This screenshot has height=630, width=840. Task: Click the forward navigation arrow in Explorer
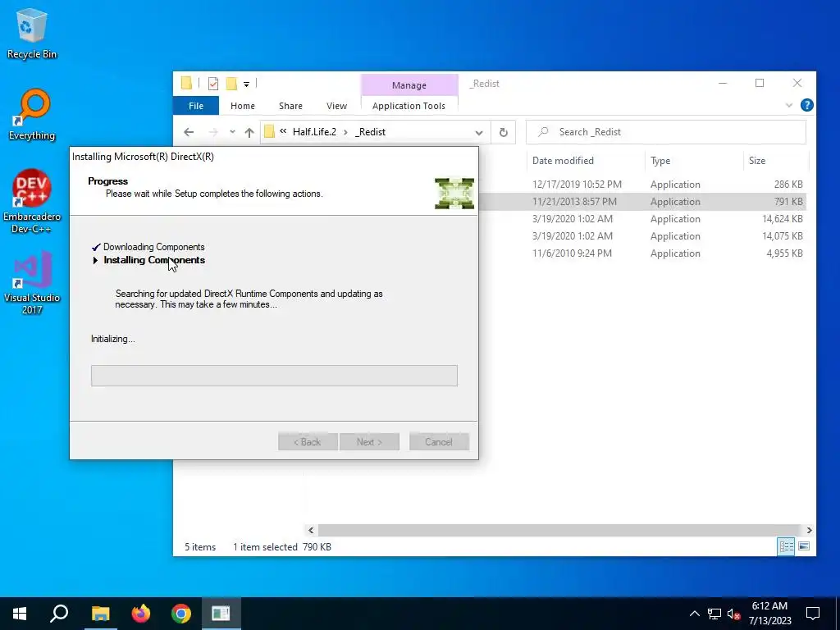point(213,132)
